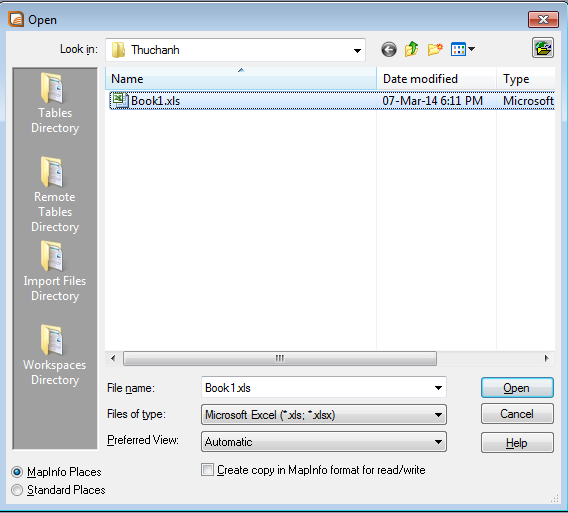This screenshot has height=513, width=568.
Task: Select the Book1.xls file name
Action: (155, 101)
